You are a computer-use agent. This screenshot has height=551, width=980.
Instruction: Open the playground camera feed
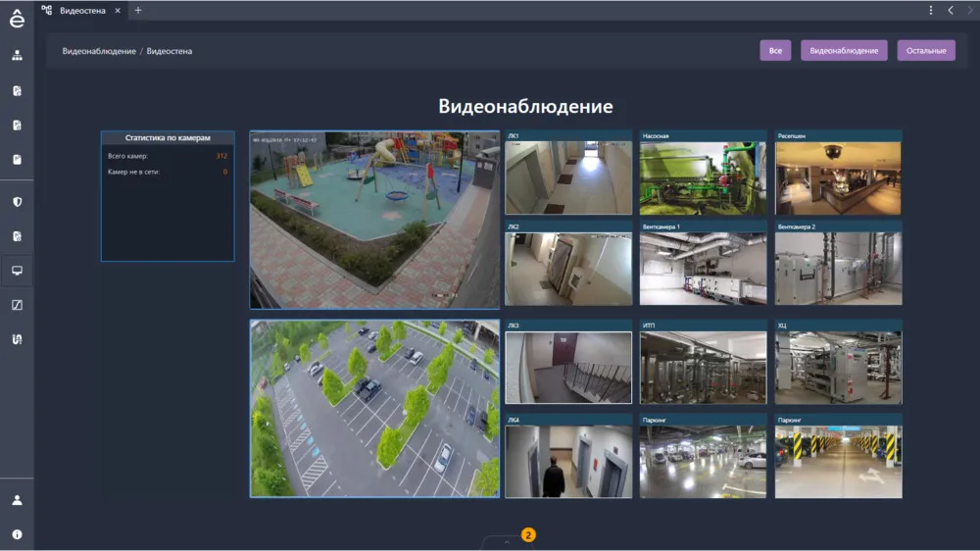click(374, 221)
